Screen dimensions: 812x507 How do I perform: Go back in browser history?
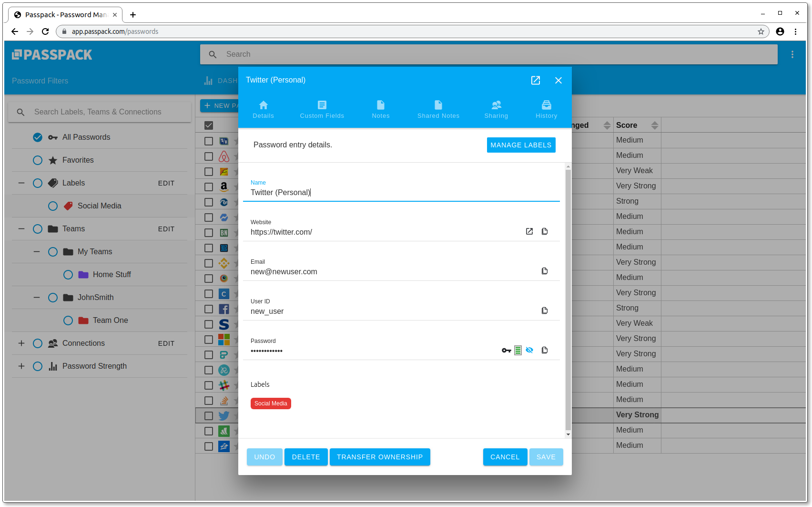pyautogui.click(x=15, y=31)
